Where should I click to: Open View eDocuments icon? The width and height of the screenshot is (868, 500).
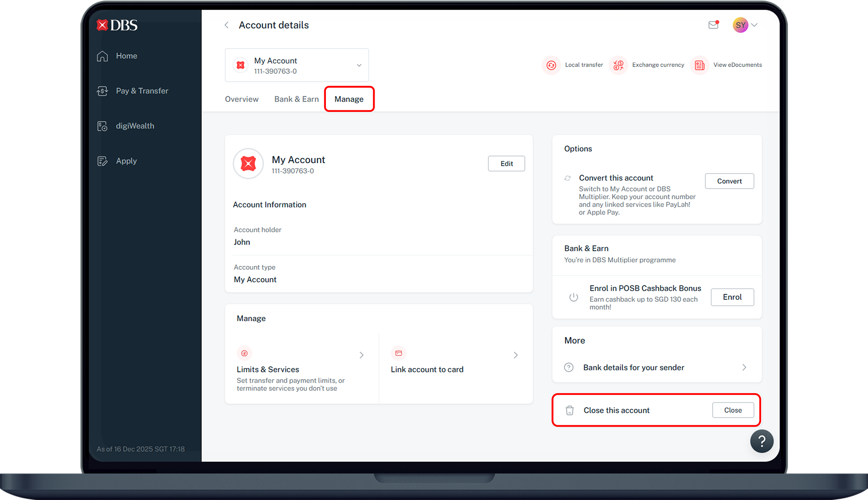point(700,65)
